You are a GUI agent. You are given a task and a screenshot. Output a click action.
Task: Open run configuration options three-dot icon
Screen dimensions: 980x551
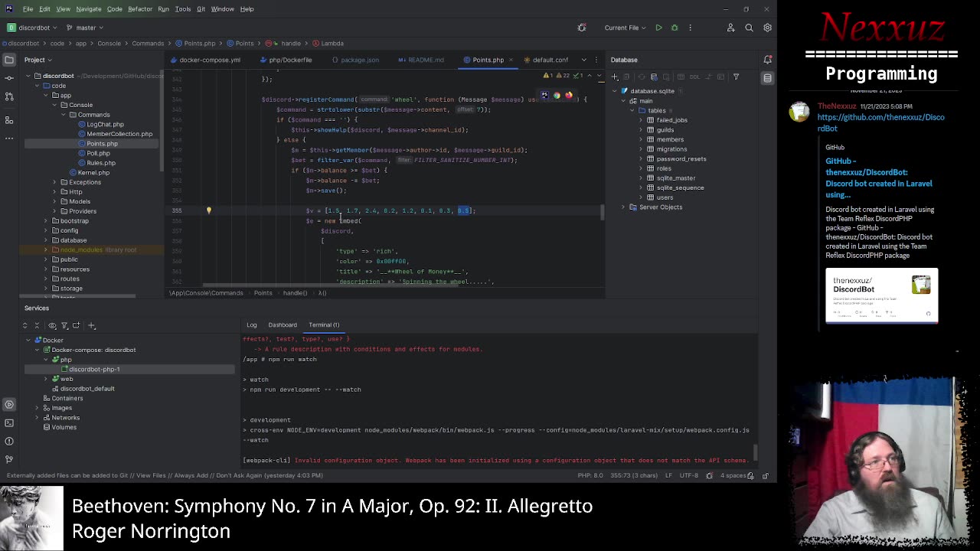click(x=690, y=28)
